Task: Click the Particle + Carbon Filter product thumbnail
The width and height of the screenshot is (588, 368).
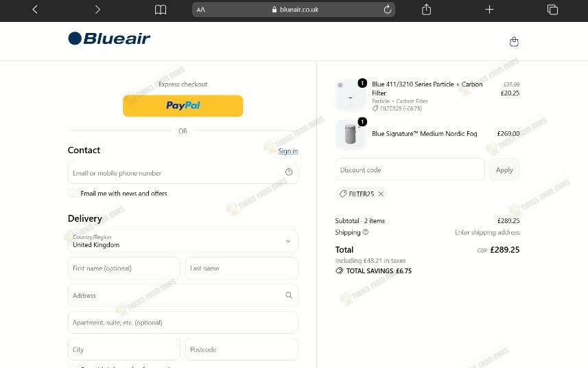Action: point(350,95)
